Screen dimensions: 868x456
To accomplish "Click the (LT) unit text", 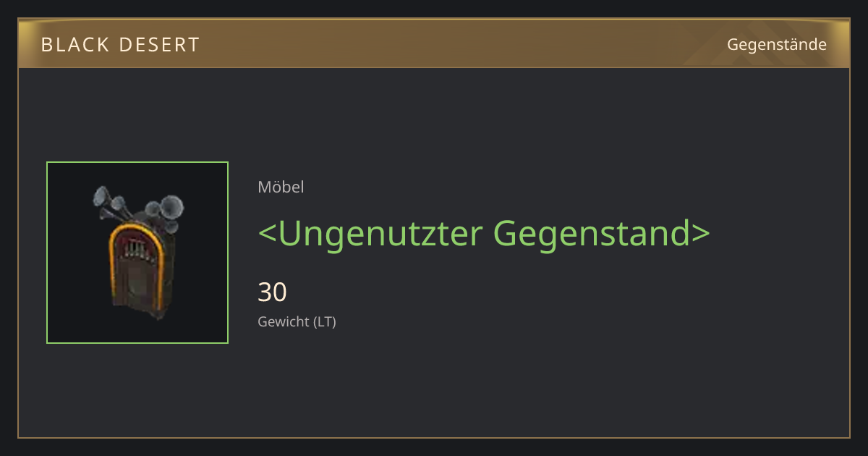I will click(x=324, y=321).
